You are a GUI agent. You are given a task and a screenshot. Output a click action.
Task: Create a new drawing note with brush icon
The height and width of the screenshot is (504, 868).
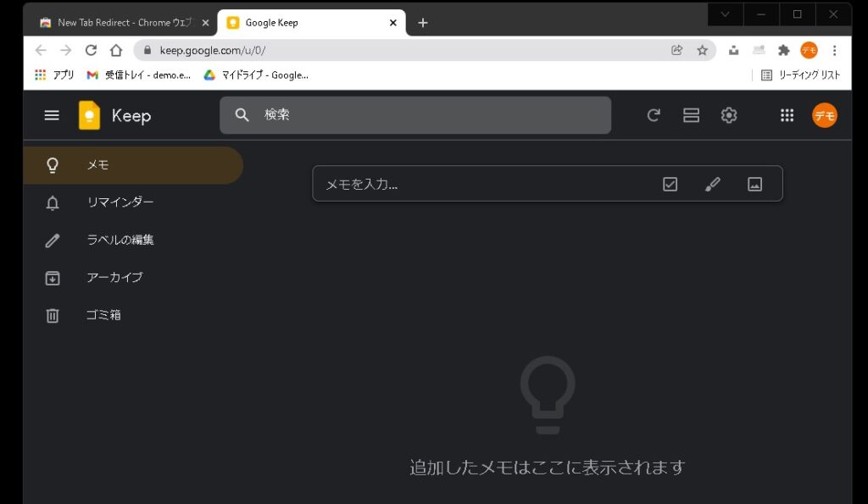(713, 184)
